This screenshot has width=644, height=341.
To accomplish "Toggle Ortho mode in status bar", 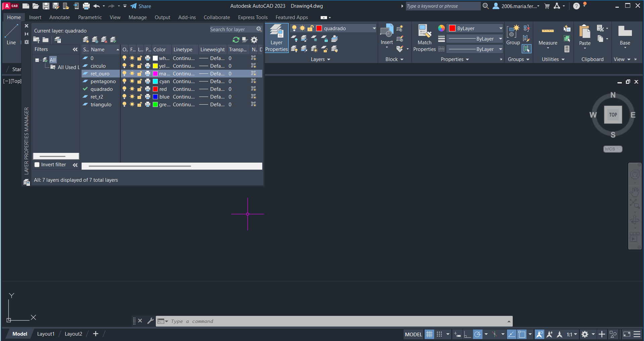I will [467, 334].
